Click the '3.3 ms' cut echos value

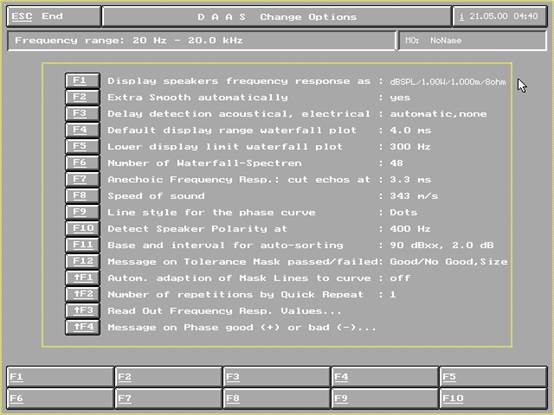pyautogui.click(x=411, y=179)
